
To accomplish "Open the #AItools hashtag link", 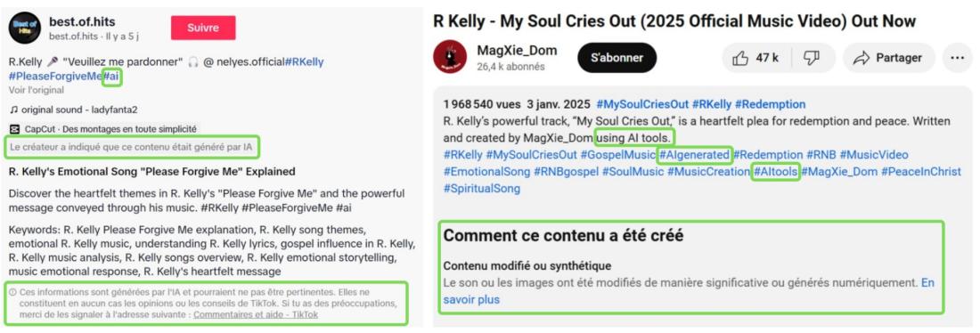I will tap(776, 171).
